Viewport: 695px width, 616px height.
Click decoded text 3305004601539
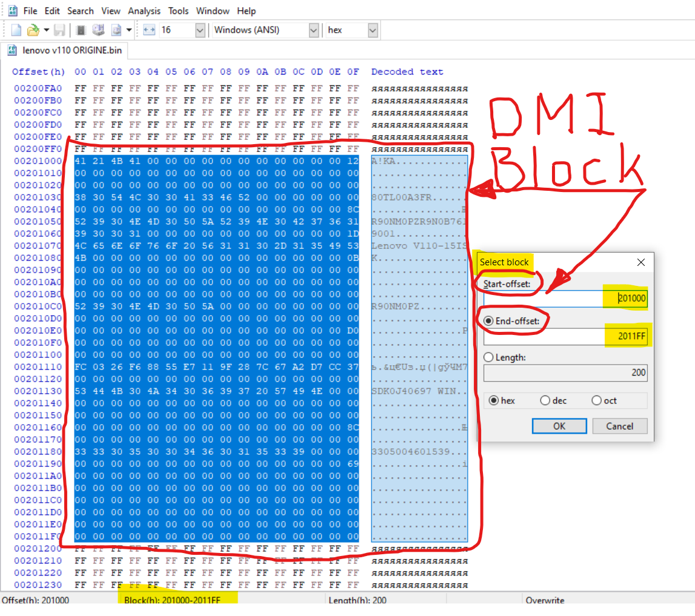(x=410, y=452)
